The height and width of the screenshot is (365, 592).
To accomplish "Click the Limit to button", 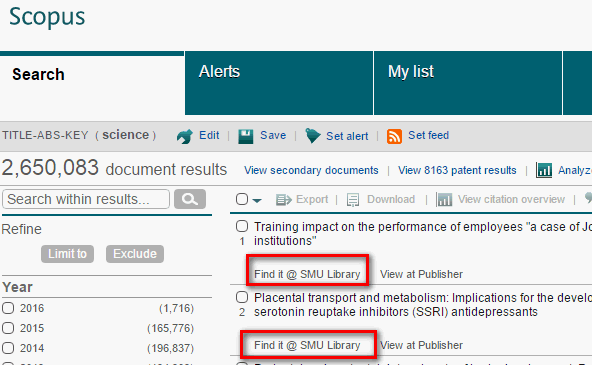I will tap(67, 254).
